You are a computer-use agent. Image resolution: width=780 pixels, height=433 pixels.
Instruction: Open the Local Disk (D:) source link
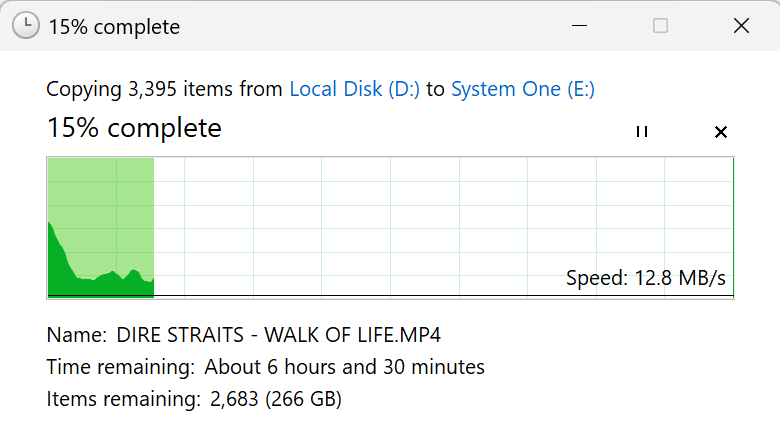pyautogui.click(x=355, y=89)
